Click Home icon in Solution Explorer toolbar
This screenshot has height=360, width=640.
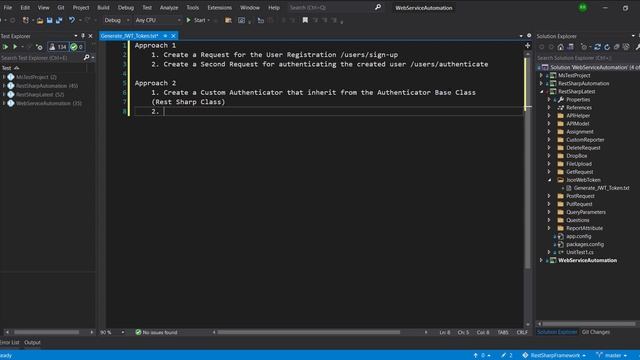[560, 47]
